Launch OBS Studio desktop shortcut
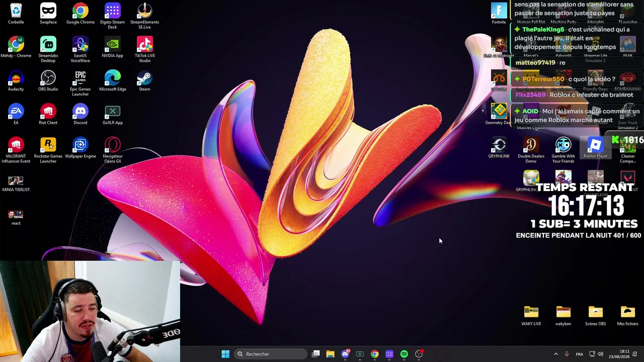This screenshot has width=644, height=362. point(48,81)
